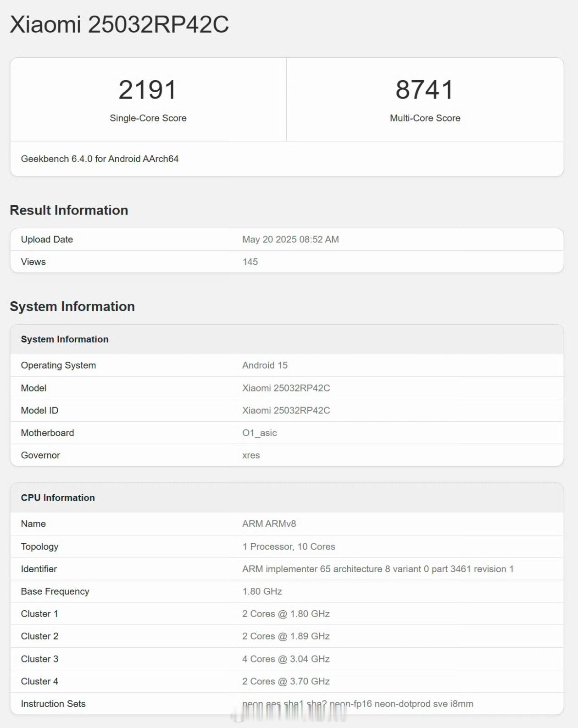Click the Views label
578x728 pixels.
pos(33,262)
